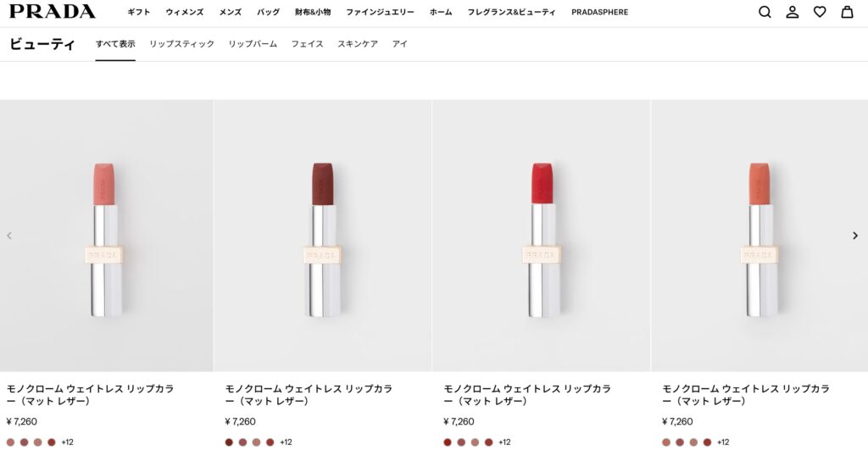Image resolution: width=868 pixels, height=467 pixels.
Task: Switch to the スキンケア tab
Action: (x=358, y=44)
